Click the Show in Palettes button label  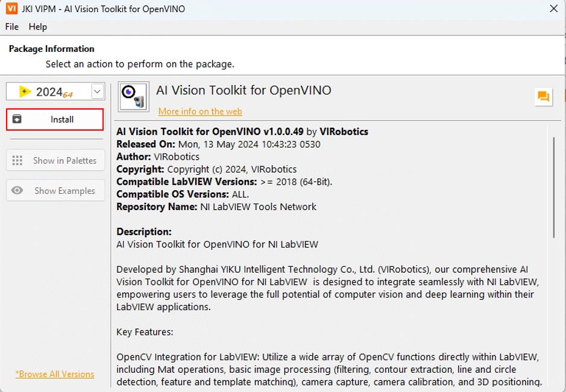64,161
